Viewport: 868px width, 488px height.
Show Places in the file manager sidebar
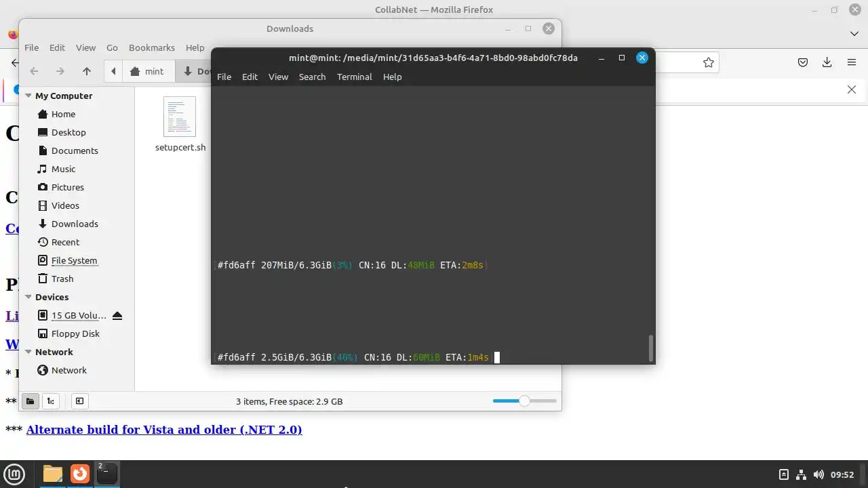30,401
